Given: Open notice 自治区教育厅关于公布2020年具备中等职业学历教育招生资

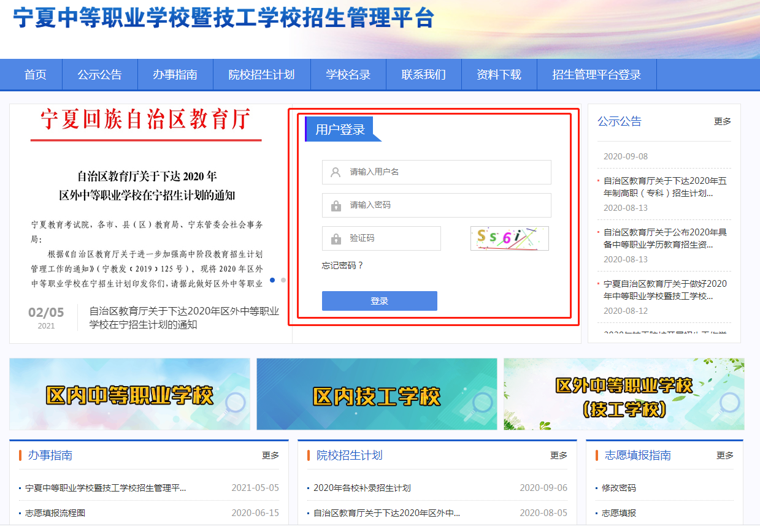Looking at the screenshot, I should click(x=665, y=238).
